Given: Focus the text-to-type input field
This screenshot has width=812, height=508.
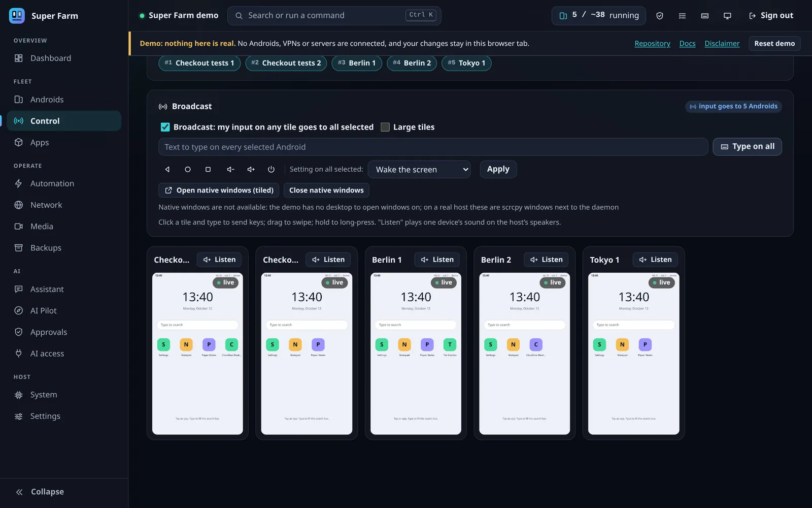Looking at the screenshot, I should click(x=433, y=147).
